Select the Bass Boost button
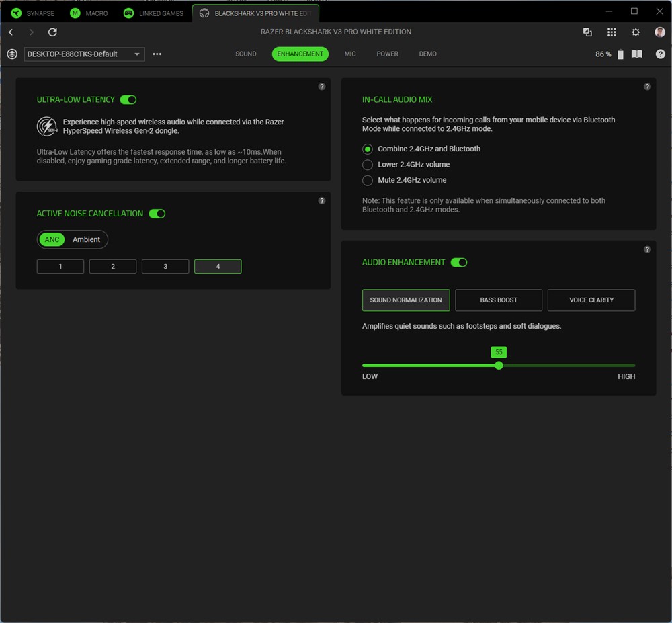Image resolution: width=672 pixels, height=623 pixels. [499, 300]
